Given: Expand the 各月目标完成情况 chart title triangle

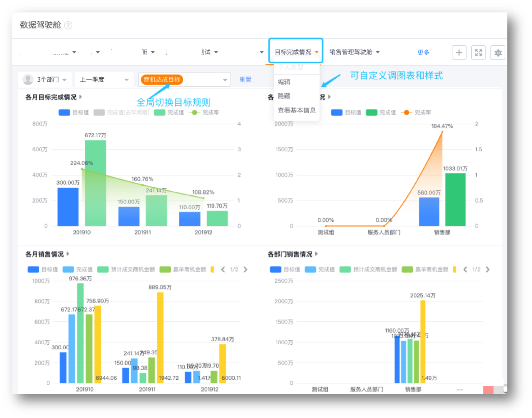Looking at the screenshot, I should [x=81, y=97].
